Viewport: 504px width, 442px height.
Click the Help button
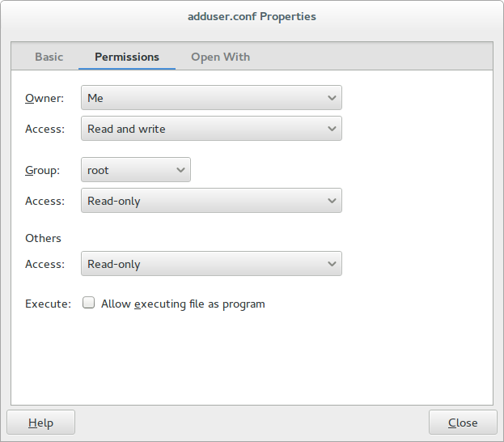[x=40, y=422]
